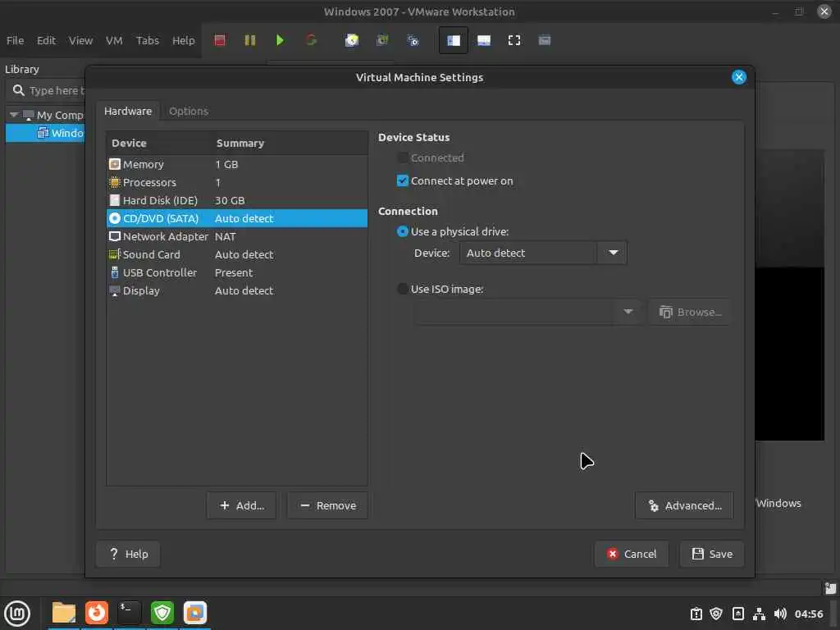840x630 pixels.
Task: Click the Revert to Snapshot toolbar icon
Action: [382, 40]
